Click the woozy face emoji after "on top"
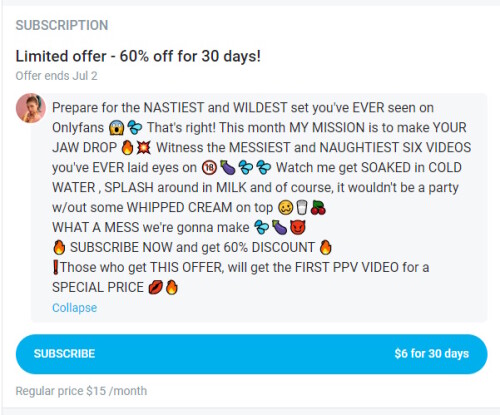Screen dimensions: 500x415 [x=285, y=208]
